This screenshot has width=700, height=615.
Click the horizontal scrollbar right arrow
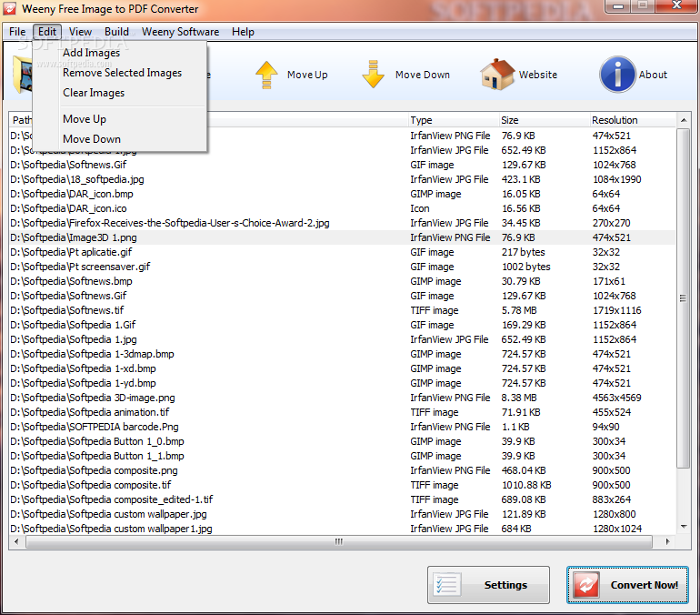click(x=668, y=541)
